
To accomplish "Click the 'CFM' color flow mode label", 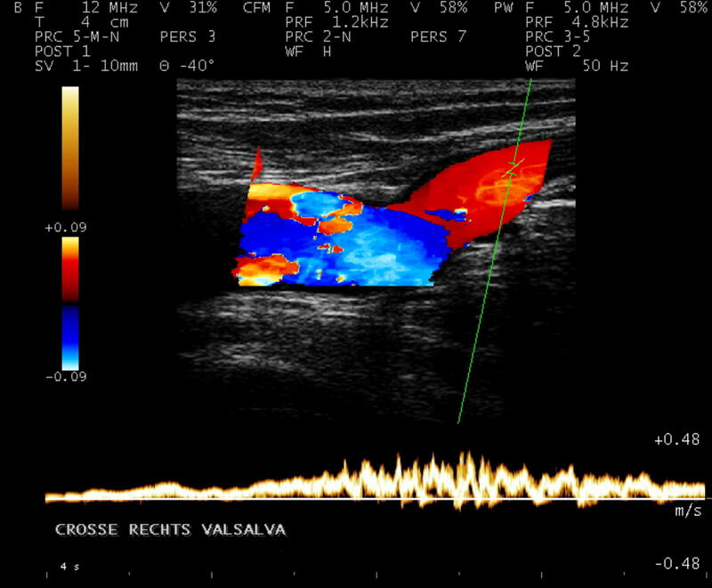I will tap(256, 8).
